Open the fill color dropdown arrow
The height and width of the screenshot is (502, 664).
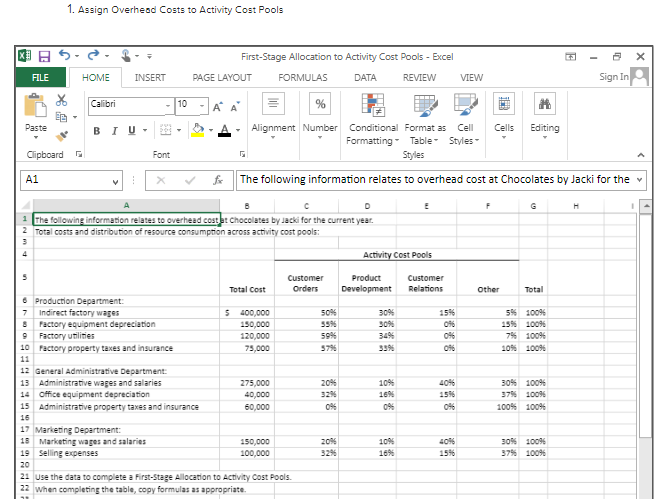tap(210, 130)
